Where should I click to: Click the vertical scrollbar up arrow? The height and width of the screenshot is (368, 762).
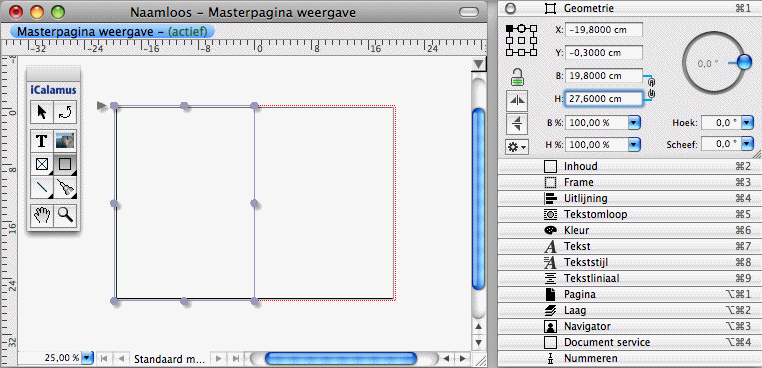(479, 327)
